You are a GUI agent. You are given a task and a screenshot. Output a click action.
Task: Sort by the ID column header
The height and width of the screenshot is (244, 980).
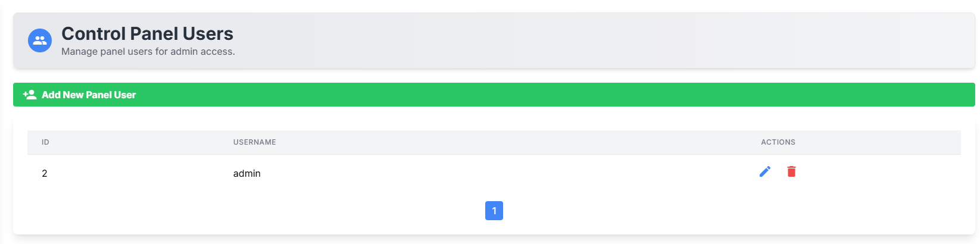[x=45, y=142]
